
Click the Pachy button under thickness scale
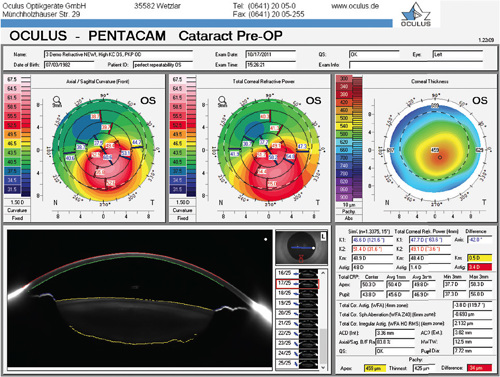point(349,211)
